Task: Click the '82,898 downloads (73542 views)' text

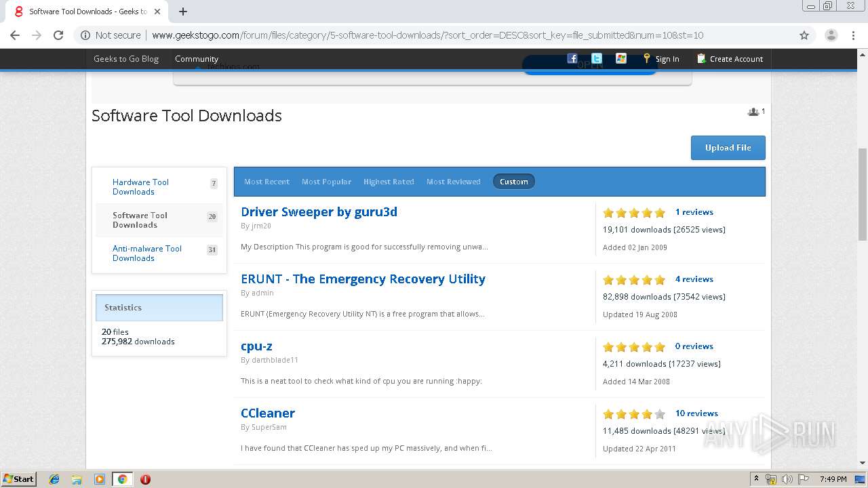Action: (x=664, y=297)
